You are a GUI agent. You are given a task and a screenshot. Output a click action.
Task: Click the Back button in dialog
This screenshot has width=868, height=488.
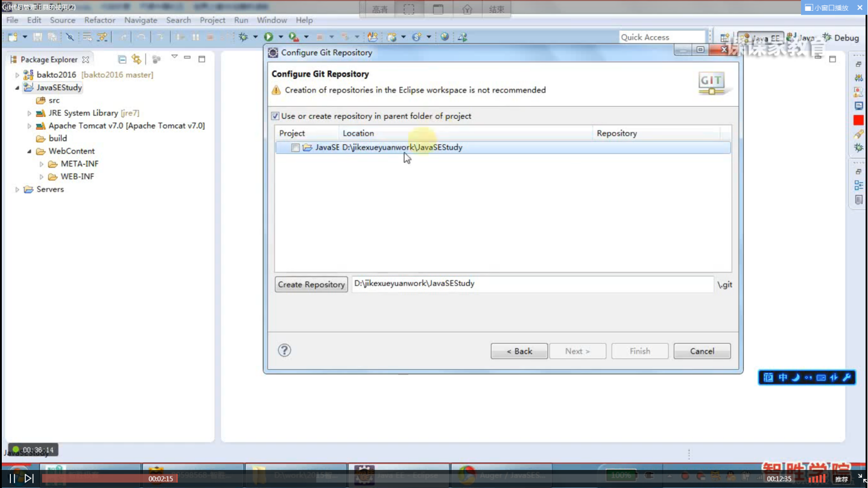point(519,351)
